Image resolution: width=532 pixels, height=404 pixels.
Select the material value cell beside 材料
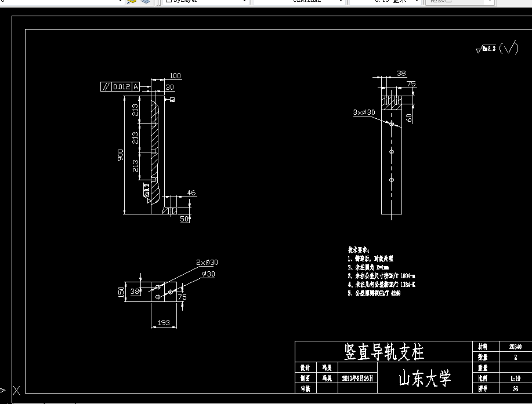click(515, 347)
